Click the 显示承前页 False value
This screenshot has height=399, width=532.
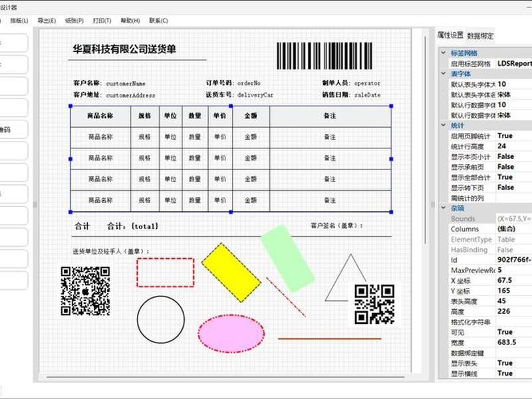513,167
